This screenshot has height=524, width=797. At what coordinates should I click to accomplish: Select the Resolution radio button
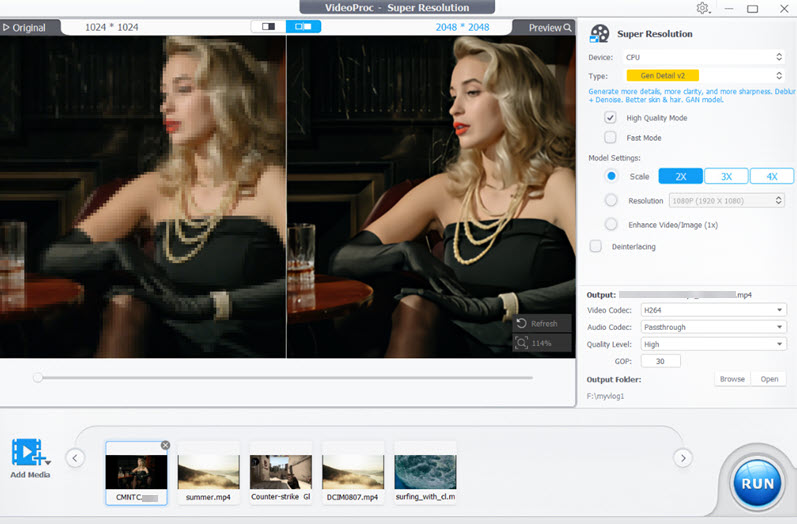(611, 200)
